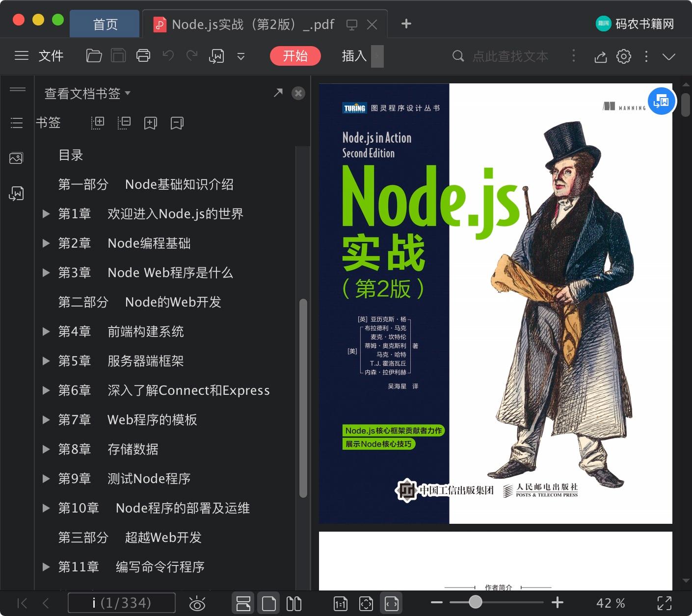This screenshot has width=692, height=616.
Task: Select the 开始 ribbon tab
Action: click(x=295, y=56)
